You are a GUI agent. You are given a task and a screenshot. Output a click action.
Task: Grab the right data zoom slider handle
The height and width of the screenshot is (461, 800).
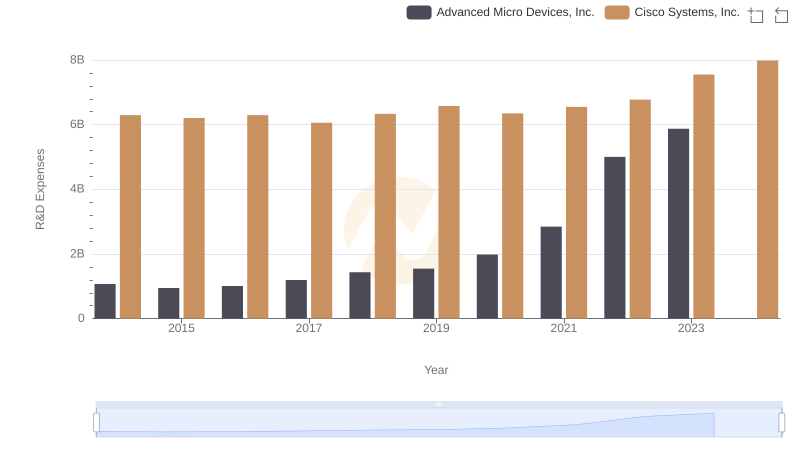pos(781,423)
